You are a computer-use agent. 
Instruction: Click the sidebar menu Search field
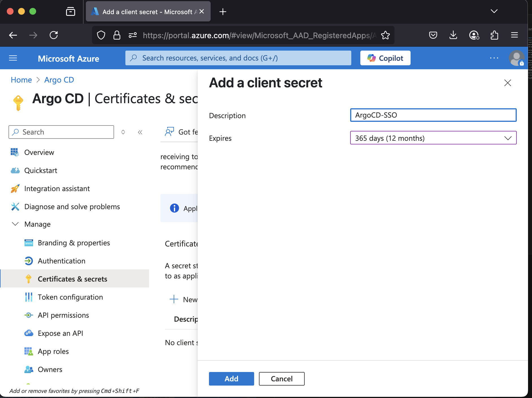[x=61, y=132]
